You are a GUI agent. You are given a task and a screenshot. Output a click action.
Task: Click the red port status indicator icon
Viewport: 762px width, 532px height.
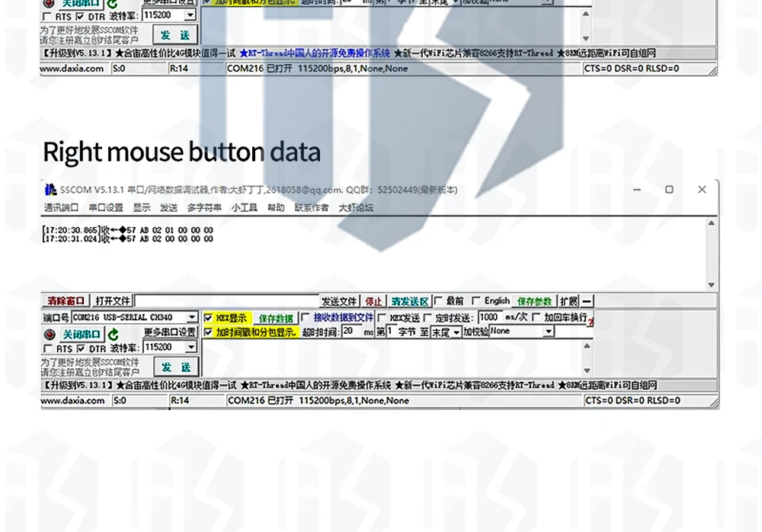coord(49,335)
